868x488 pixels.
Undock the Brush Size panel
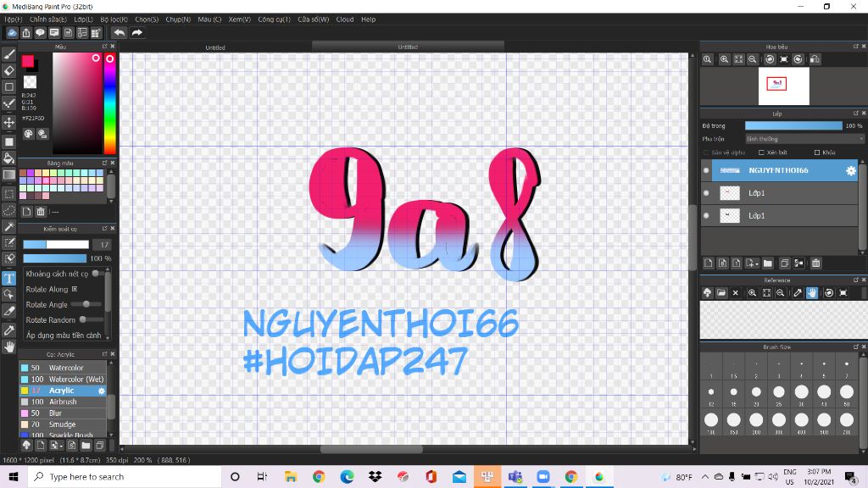point(856,347)
